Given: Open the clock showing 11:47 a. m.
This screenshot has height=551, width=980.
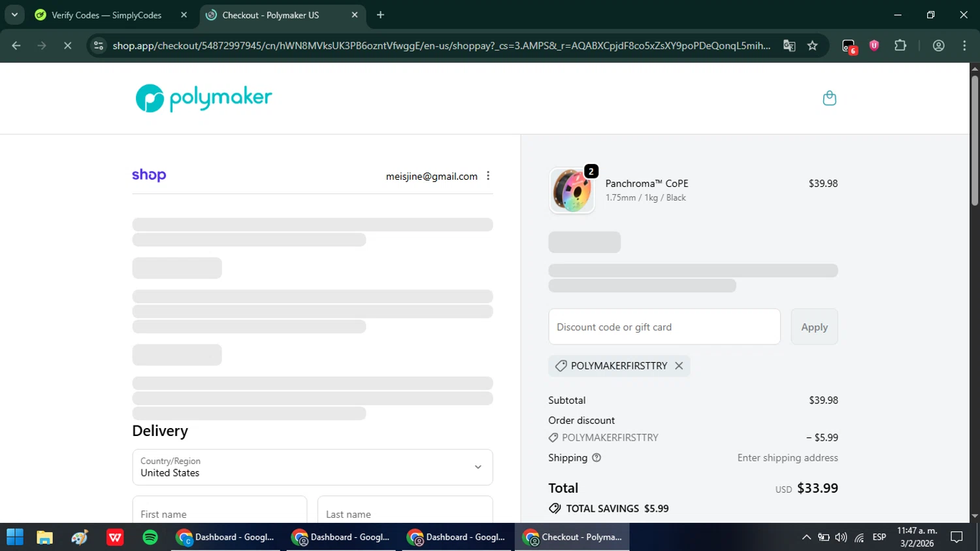Looking at the screenshot, I should (917, 537).
